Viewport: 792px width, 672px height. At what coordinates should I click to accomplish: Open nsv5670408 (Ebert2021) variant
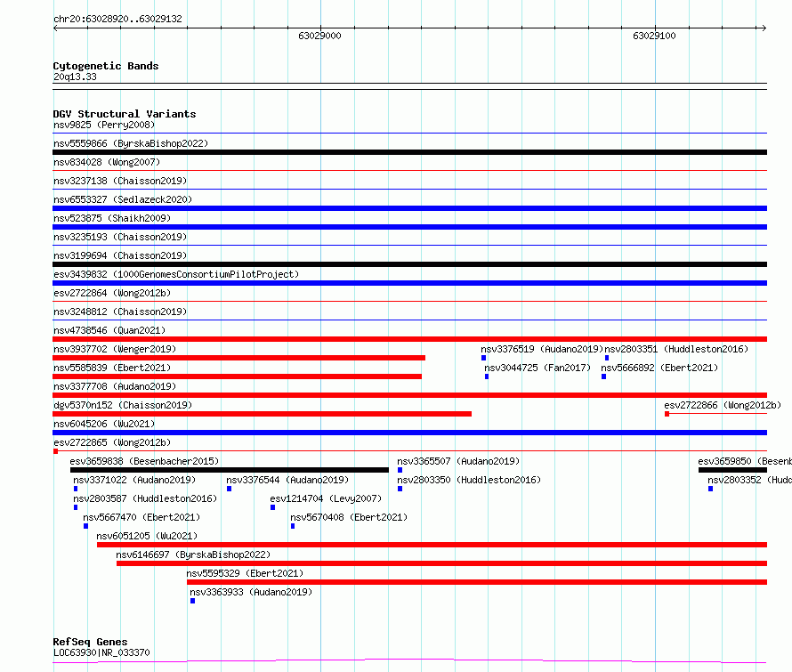pos(349,517)
